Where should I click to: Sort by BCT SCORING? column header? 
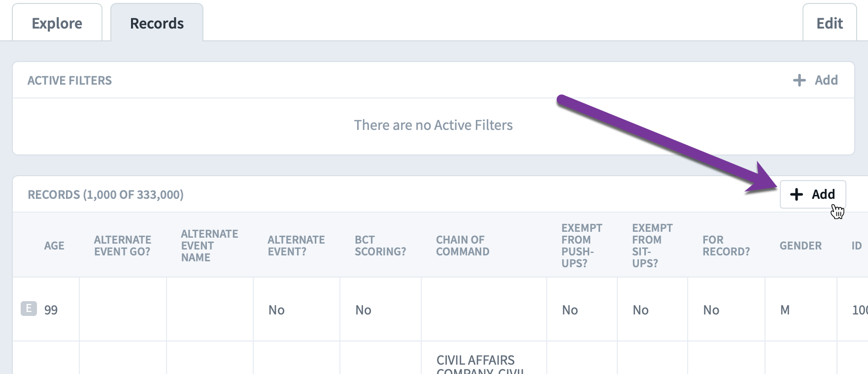click(380, 246)
